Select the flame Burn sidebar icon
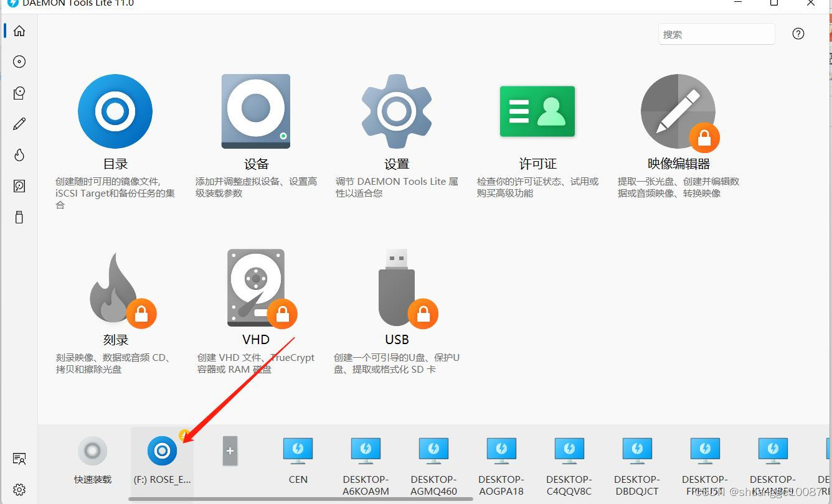This screenshot has width=832, height=504. [x=19, y=155]
